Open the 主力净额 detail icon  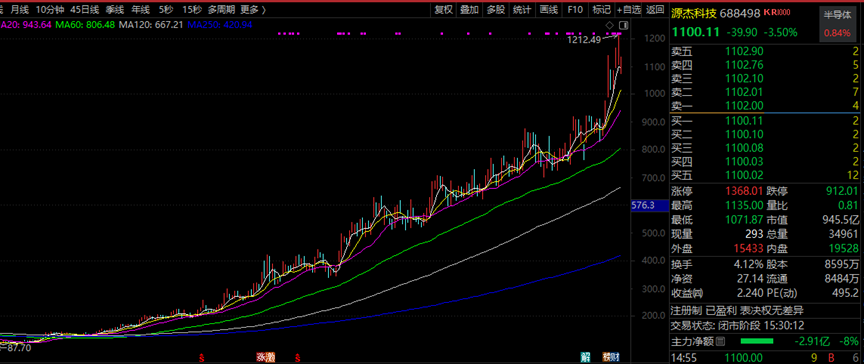[x=720, y=340]
